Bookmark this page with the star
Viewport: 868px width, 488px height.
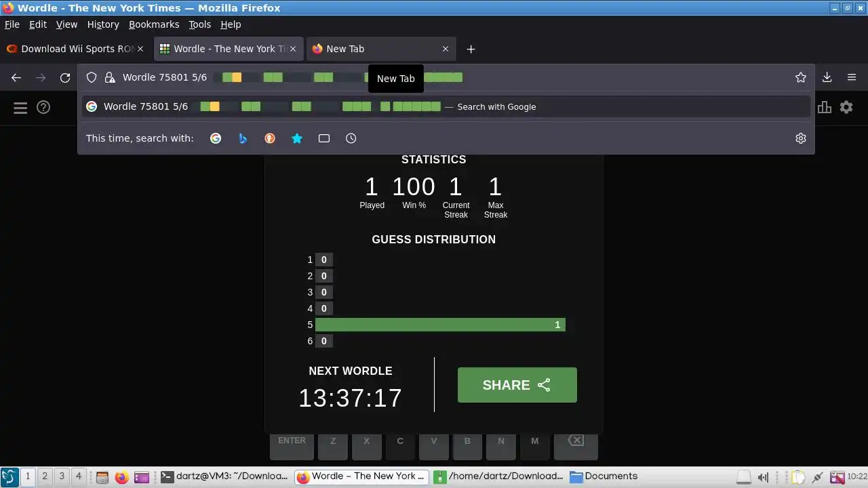pos(801,77)
